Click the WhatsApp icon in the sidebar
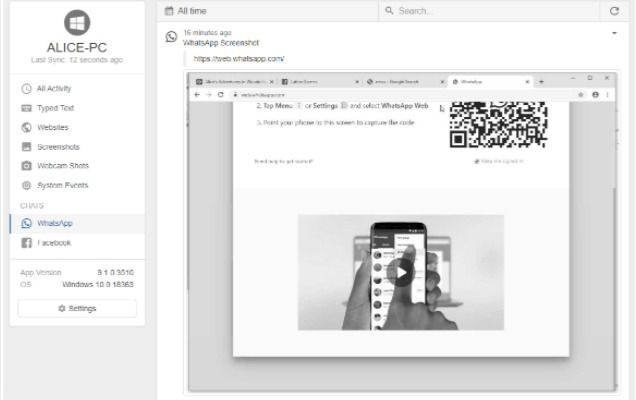Image resolution: width=636 pixels, height=400 pixels. coord(26,224)
